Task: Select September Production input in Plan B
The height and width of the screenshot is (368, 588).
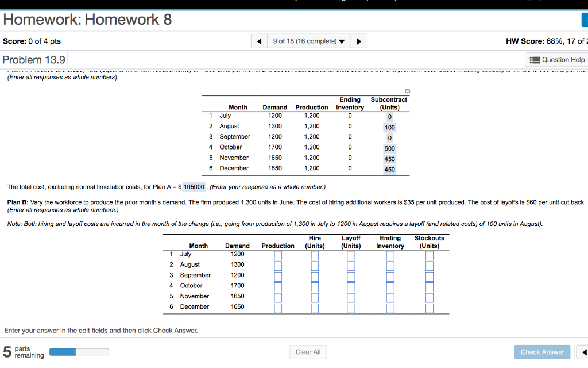Action: [278, 277]
